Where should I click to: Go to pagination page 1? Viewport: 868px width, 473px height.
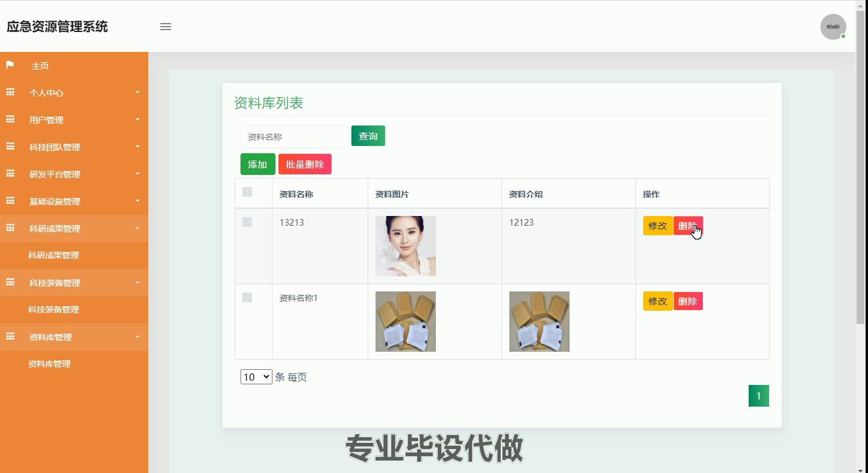coord(759,396)
